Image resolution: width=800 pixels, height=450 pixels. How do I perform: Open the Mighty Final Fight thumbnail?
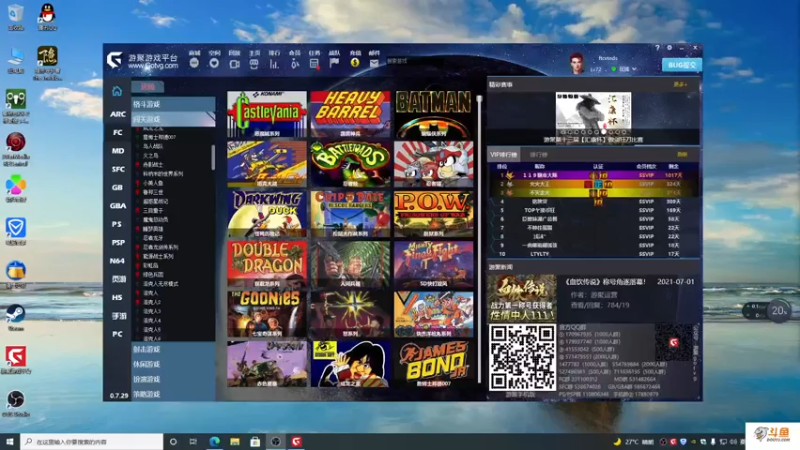(x=434, y=264)
